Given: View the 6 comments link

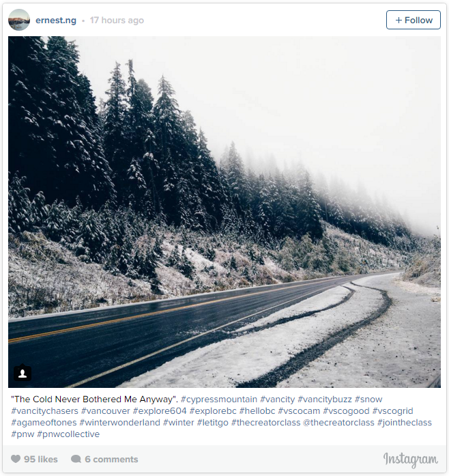Looking at the screenshot, I should (x=111, y=459).
